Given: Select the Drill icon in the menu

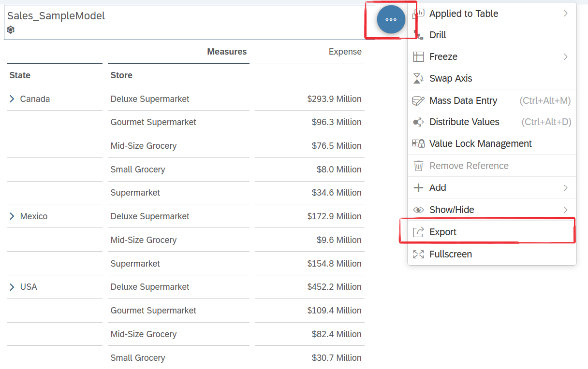Looking at the screenshot, I should click(419, 35).
